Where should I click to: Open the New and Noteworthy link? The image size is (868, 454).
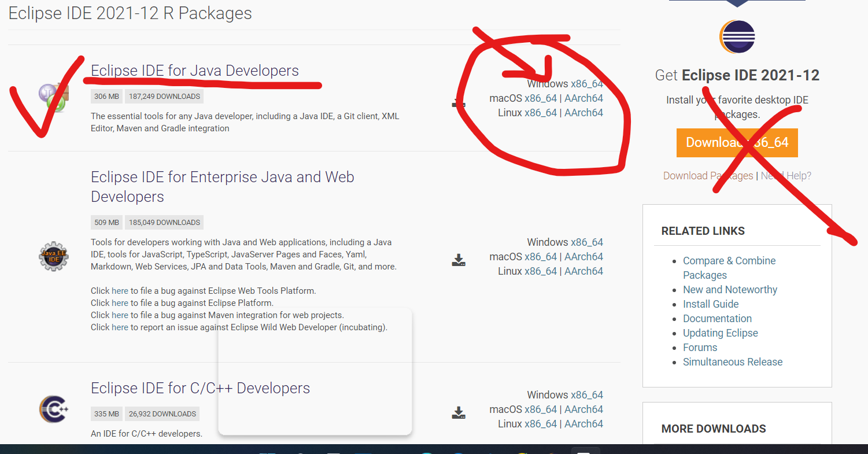(730, 290)
